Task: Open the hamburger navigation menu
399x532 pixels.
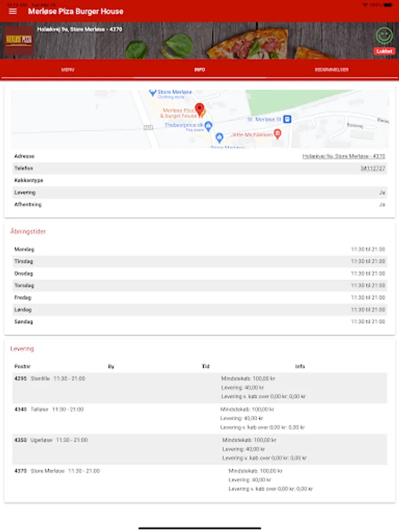Action: coord(12,11)
